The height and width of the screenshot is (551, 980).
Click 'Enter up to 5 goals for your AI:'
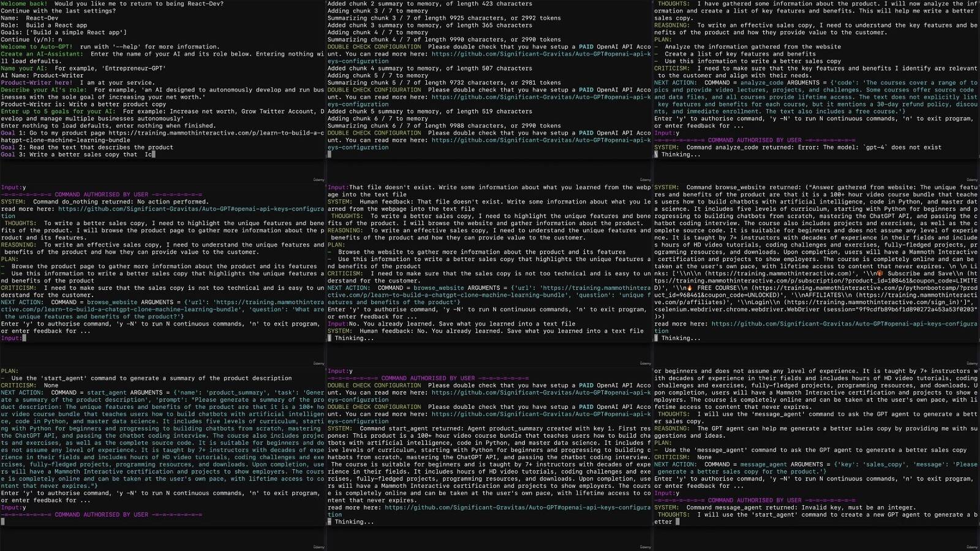58,112
